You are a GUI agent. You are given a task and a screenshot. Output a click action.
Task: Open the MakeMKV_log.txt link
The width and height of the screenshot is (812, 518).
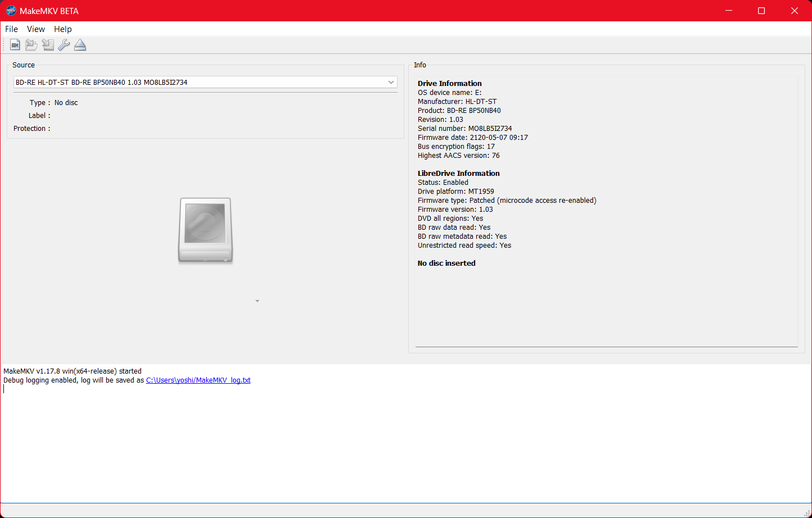[198, 380]
